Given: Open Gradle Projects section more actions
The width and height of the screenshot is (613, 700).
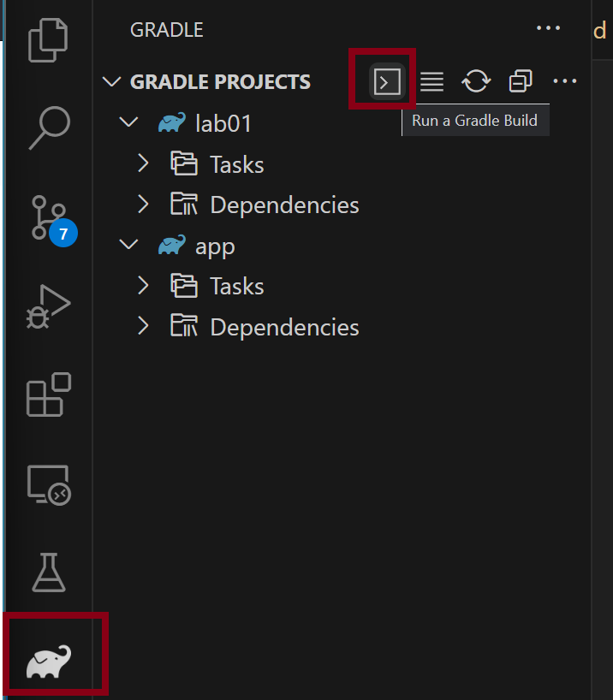Looking at the screenshot, I should (565, 82).
